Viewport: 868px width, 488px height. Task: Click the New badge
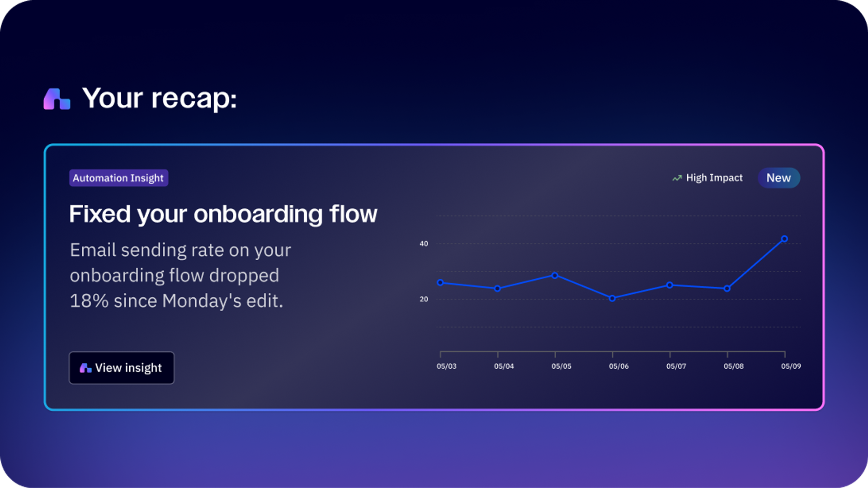(778, 178)
